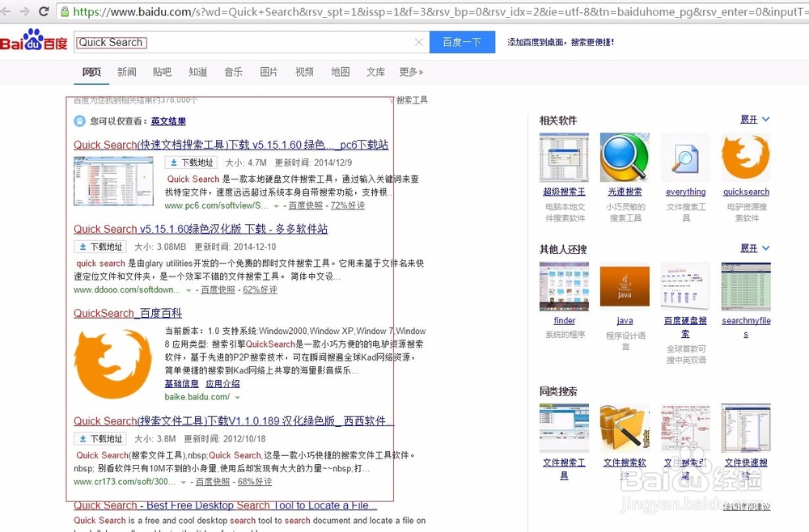Select the 图片 tab
Image resolution: width=809 pixels, height=532 pixels.
pyautogui.click(x=269, y=72)
